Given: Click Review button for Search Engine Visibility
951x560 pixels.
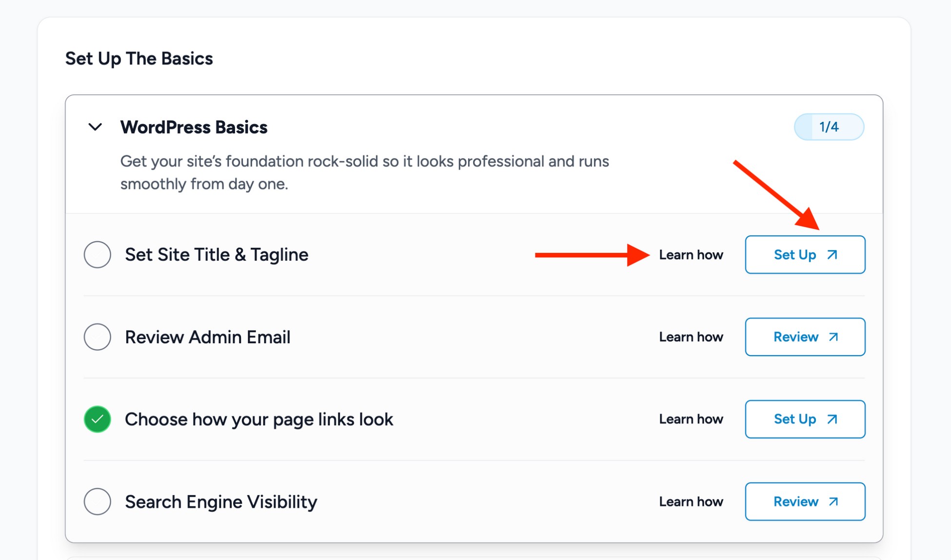Looking at the screenshot, I should 805,502.
